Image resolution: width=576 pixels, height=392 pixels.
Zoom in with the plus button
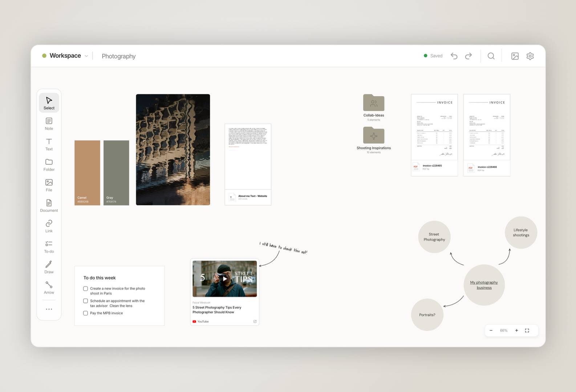coord(516,331)
